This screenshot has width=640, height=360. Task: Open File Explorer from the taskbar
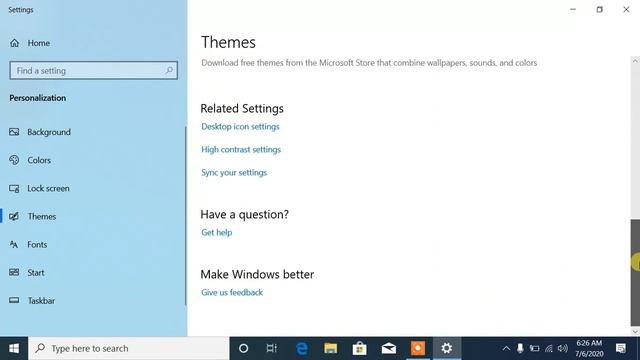click(x=331, y=348)
